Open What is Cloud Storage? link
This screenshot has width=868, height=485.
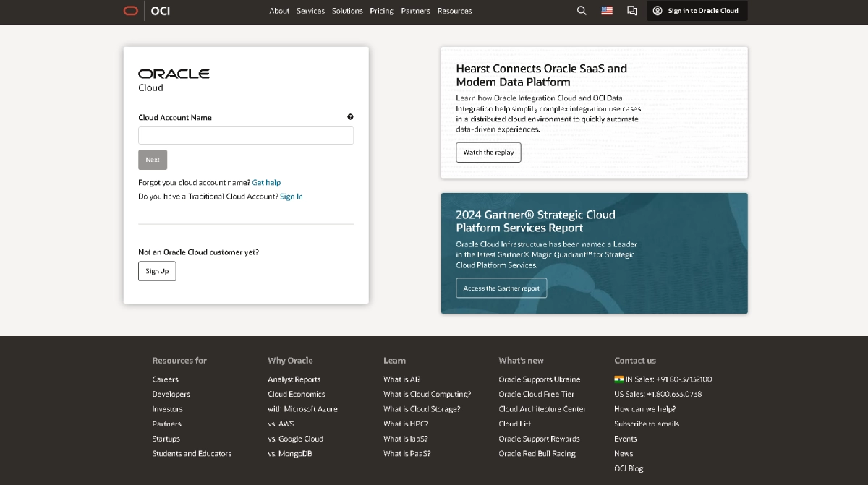(x=422, y=409)
